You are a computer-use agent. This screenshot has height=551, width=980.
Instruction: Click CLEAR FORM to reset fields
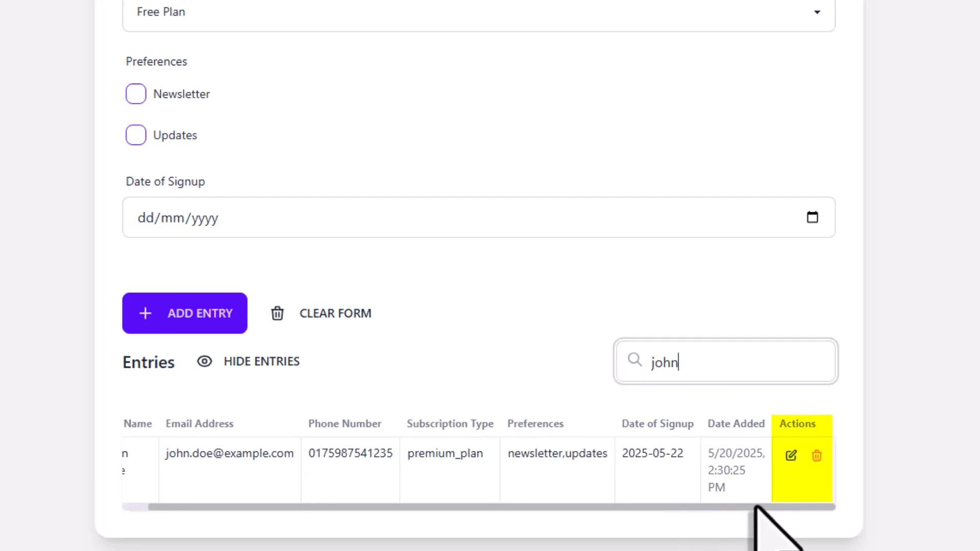tap(335, 313)
